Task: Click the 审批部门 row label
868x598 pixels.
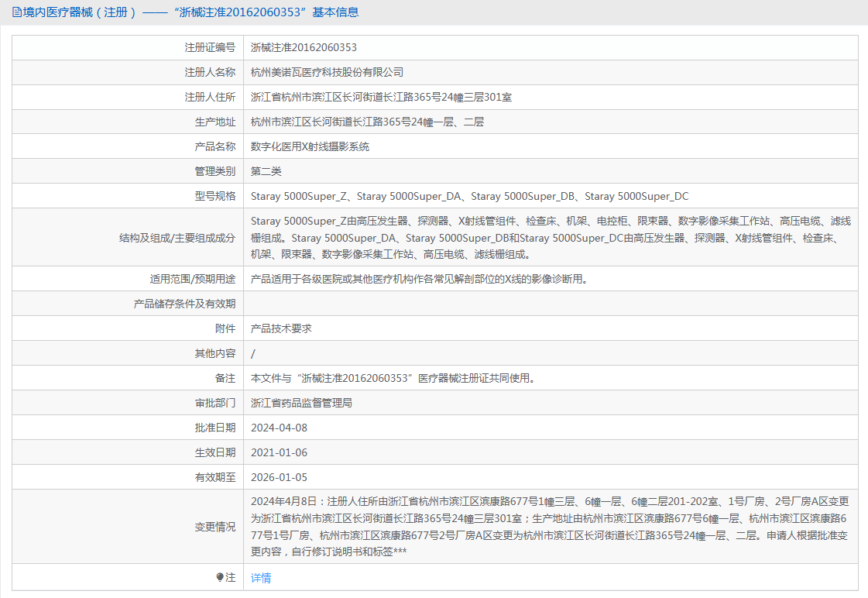Action: [x=214, y=403]
